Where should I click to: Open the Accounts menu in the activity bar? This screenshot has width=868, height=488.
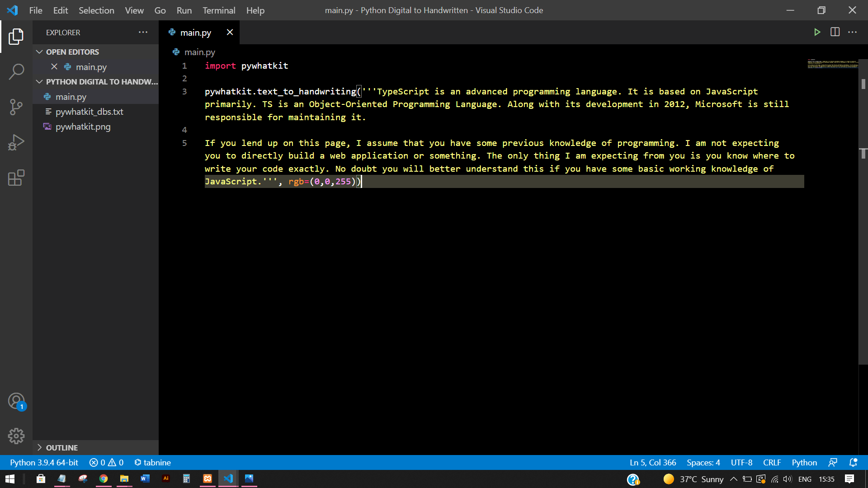16,400
